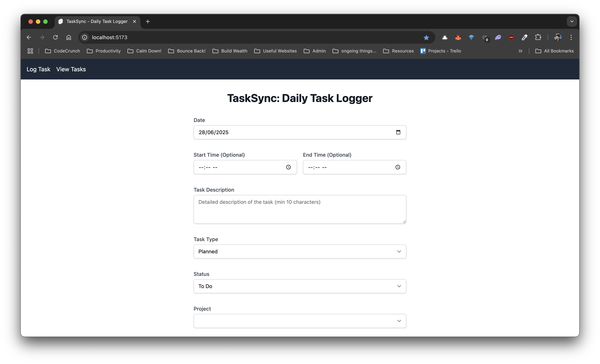Open the End Time clock picker
Screen dimensions: 600x364
click(398, 167)
